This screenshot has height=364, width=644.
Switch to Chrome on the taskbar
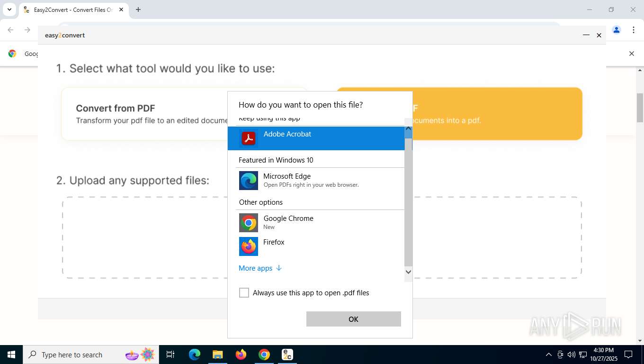(x=264, y=355)
